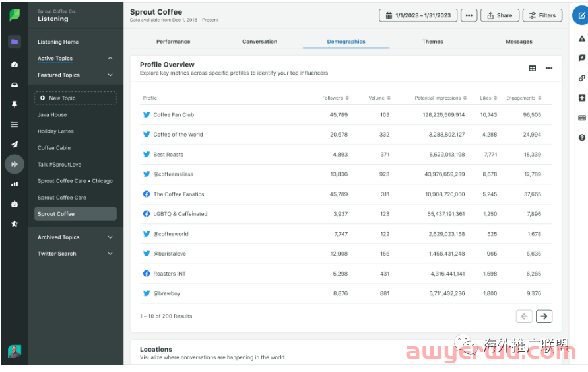
Task: Open the star reviews icon
Action: (x=15, y=224)
